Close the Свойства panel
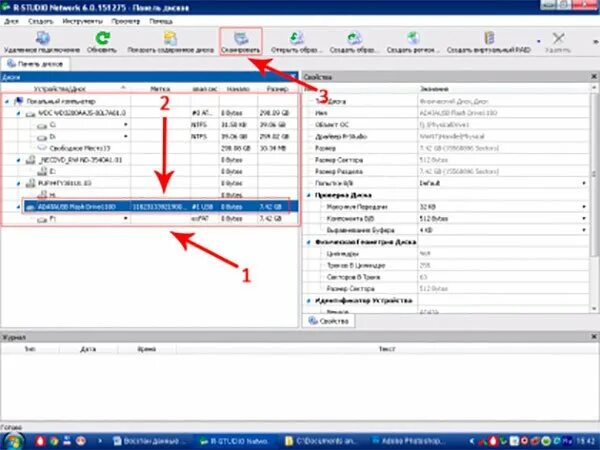The width and height of the screenshot is (600, 450). click(594, 77)
